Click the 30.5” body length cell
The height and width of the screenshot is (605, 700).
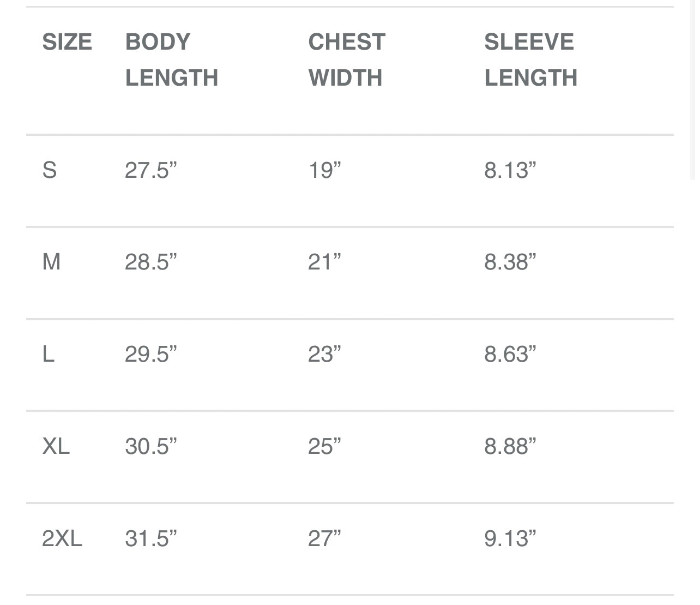[x=151, y=446]
